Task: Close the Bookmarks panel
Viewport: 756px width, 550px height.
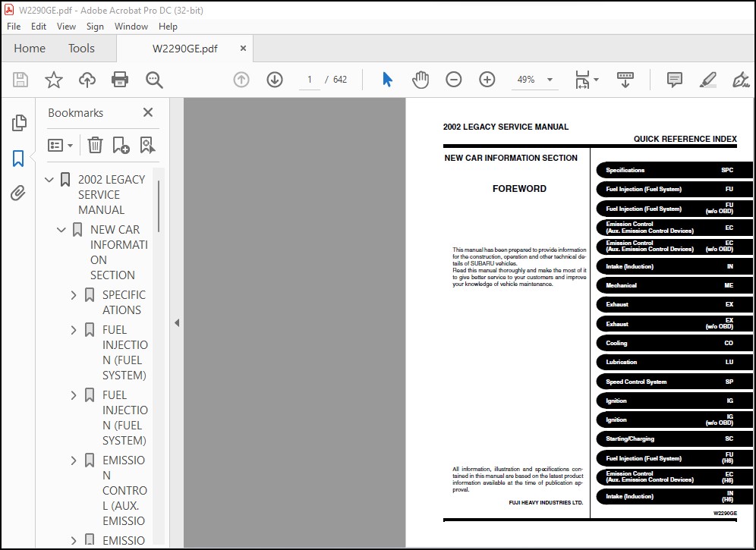Action: click(148, 112)
